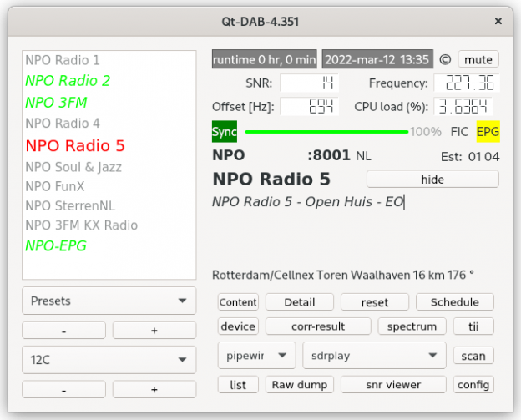521x420 pixels.
Task: Open the pipewire audio output dropdown
Action: click(256, 355)
